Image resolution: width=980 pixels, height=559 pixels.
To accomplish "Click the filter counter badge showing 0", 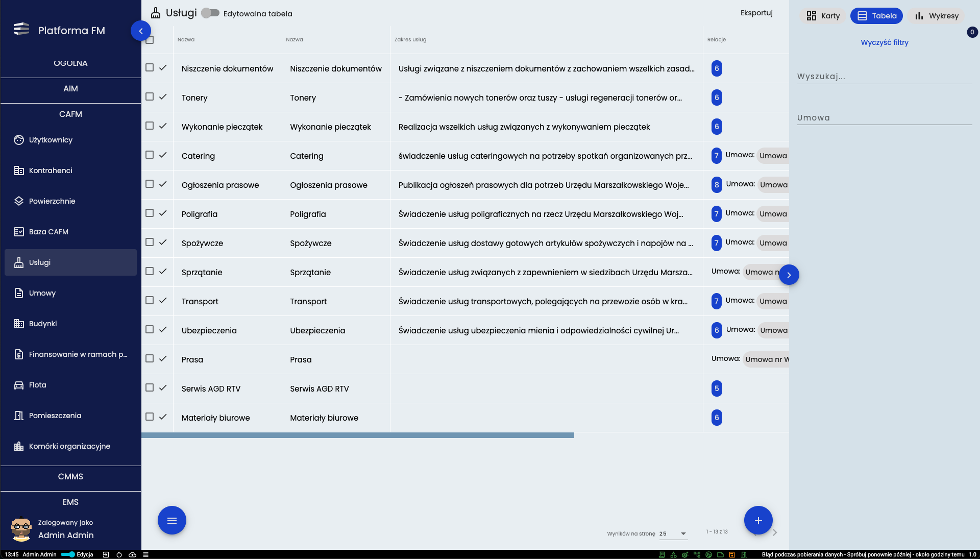I will click(972, 32).
